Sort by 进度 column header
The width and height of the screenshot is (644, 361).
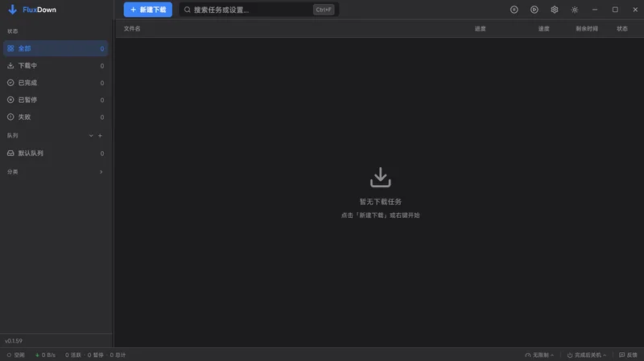[480, 29]
